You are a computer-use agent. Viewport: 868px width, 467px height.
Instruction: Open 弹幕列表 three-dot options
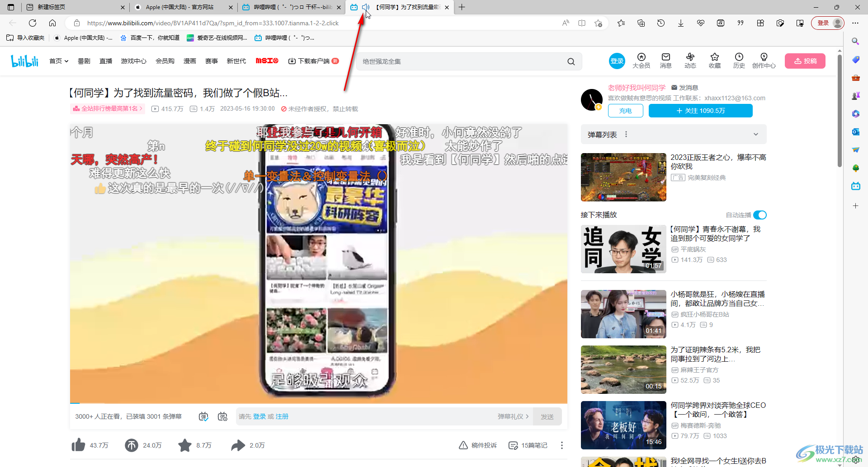[x=626, y=135]
